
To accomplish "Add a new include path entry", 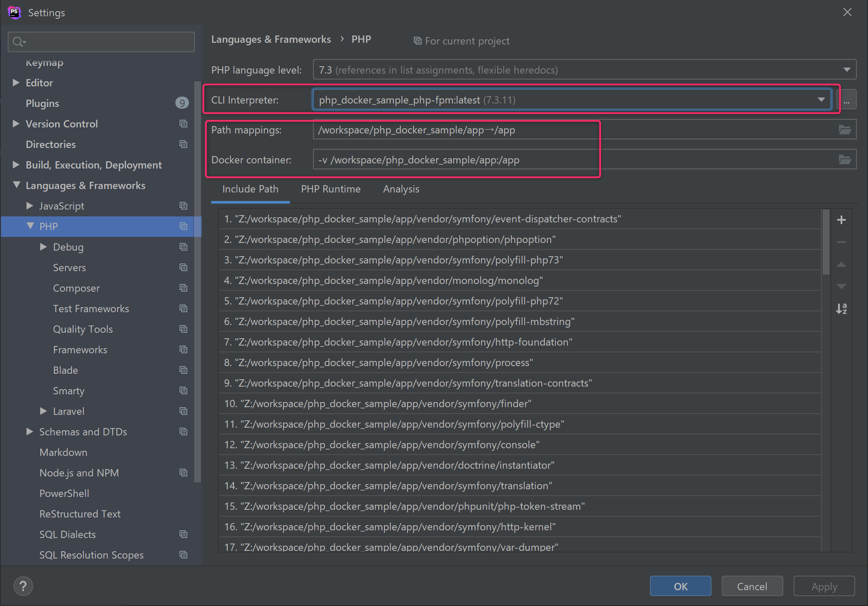I will (x=841, y=219).
